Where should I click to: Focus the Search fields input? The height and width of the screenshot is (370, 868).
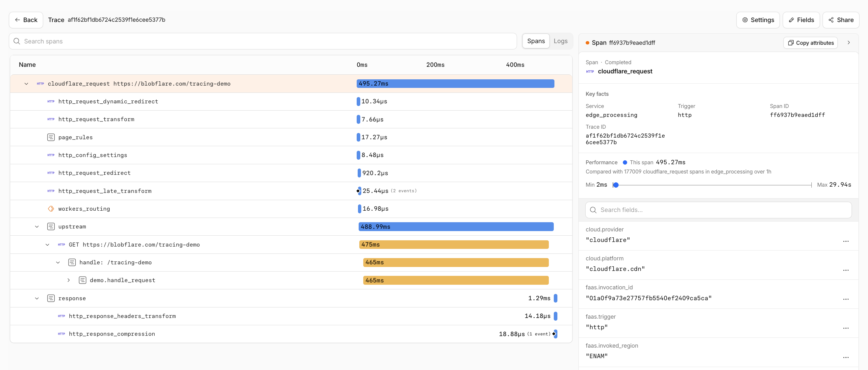click(x=718, y=210)
